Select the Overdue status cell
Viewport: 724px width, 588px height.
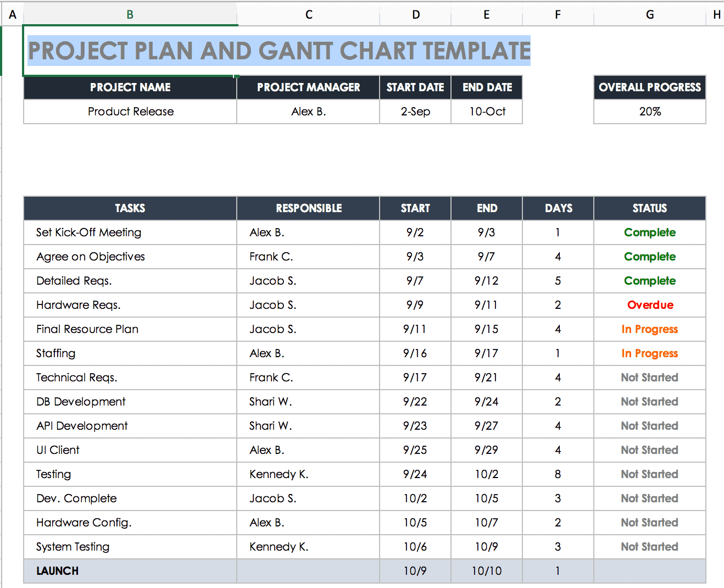click(x=650, y=305)
